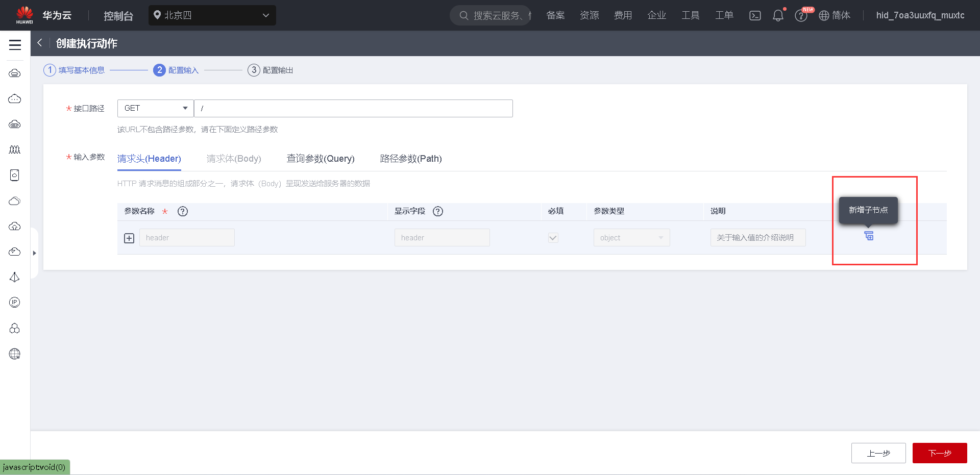Open the CloudShell terminal icon
The image size is (980, 475).
[755, 16]
